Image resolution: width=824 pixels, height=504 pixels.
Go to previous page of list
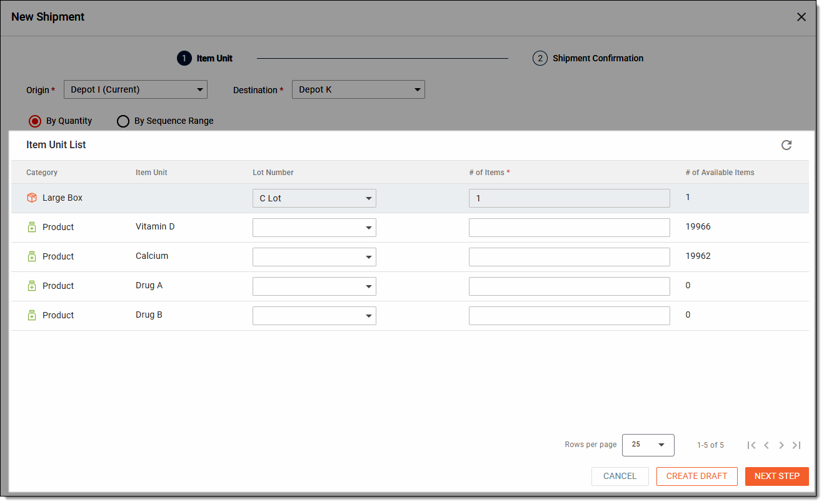(766, 445)
